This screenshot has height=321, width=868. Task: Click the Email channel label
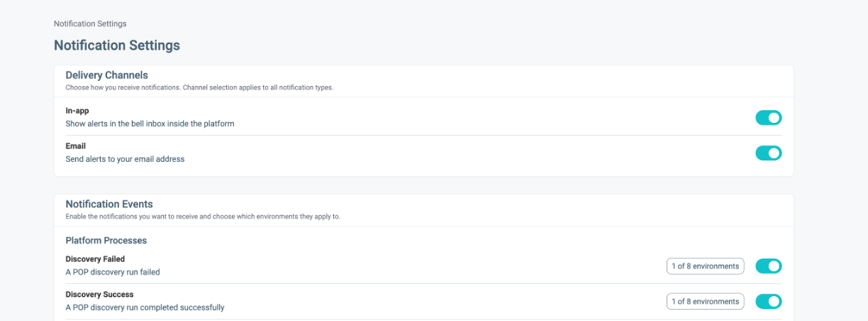coord(76,146)
